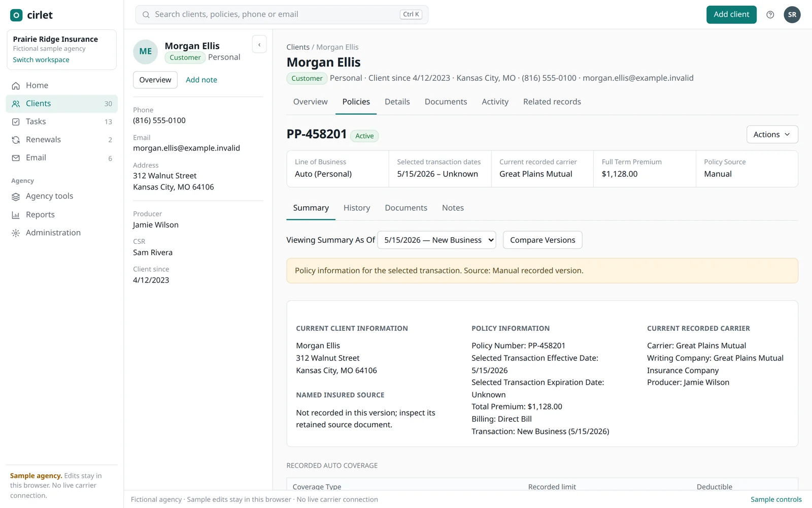Image resolution: width=812 pixels, height=508 pixels.
Task: Collapse the client side panel chevron
Action: click(259, 45)
